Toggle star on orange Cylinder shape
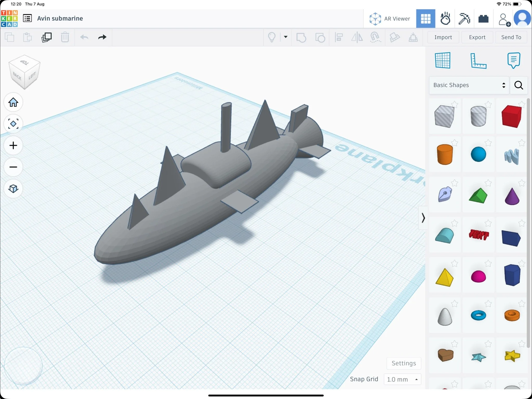Viewport: 532px width, 399px height. point(454,143)
